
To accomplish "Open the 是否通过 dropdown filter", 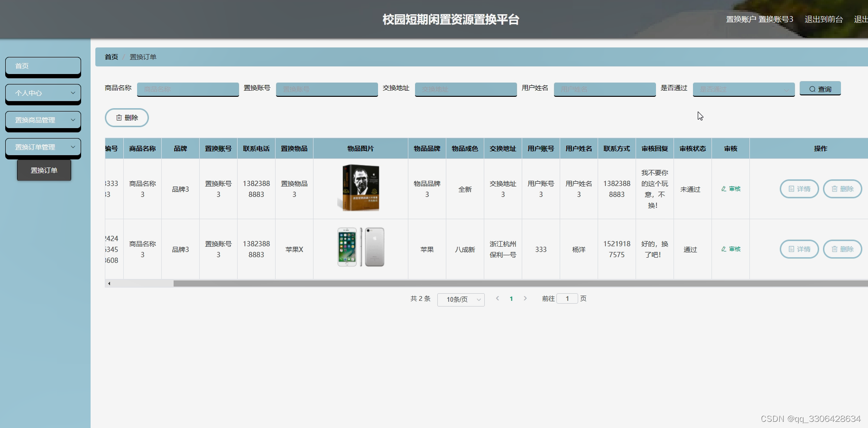I will [x=744, y=89].
